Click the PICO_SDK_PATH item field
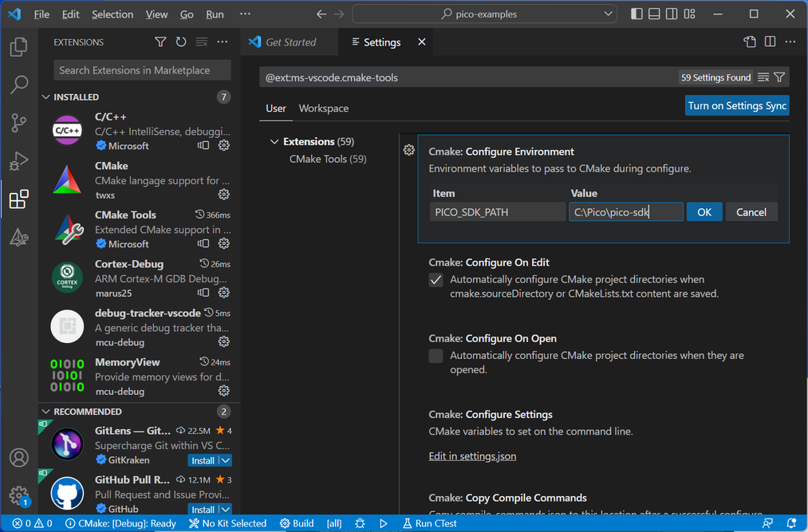The width and height of the screenshot is (808, 532). [x=497, y=212]
